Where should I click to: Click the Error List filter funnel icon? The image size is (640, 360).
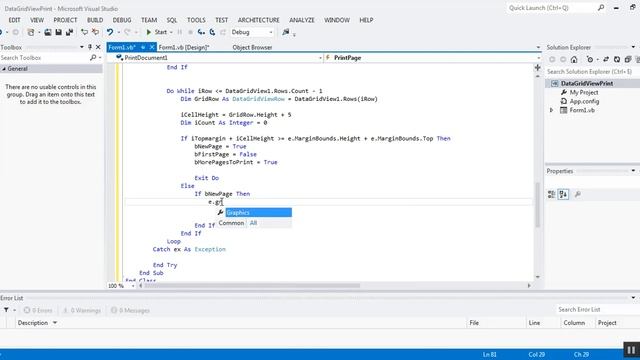click(x=6, y=310)
